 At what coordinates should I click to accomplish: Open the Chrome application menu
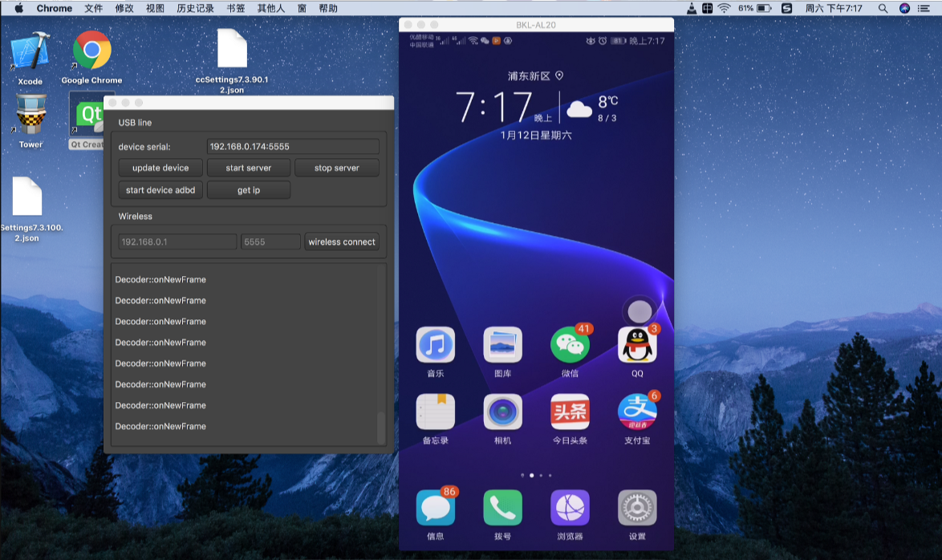point(54,8)
